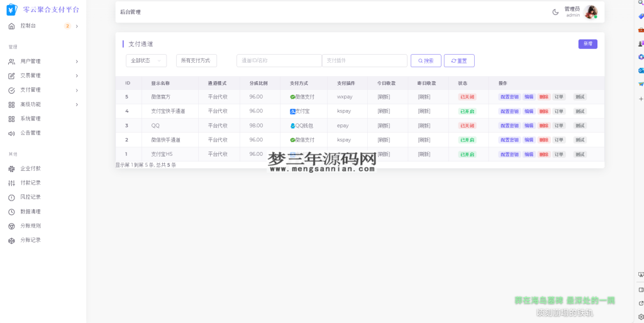The image size is (644, 323).
Task: Click 订单 for 支付宝快手通道 row
Action: [x=559, y=111]
